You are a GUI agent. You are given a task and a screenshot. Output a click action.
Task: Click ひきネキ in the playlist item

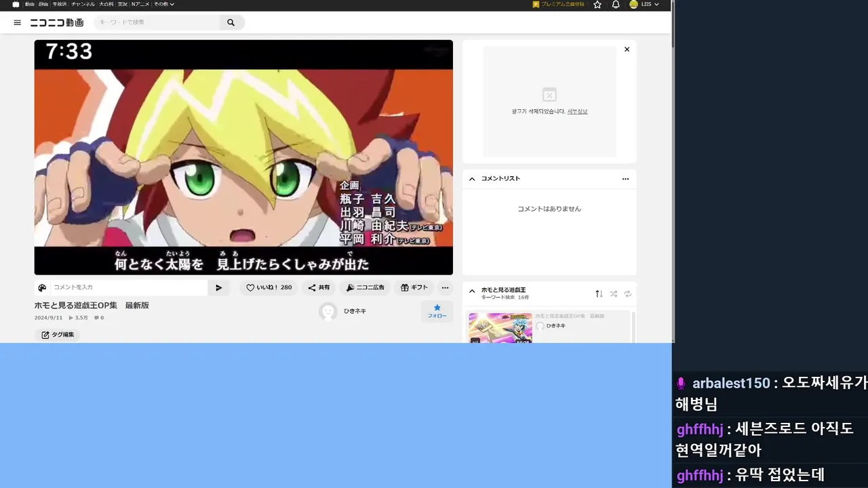pyautogui.click(x=555, y=326)
